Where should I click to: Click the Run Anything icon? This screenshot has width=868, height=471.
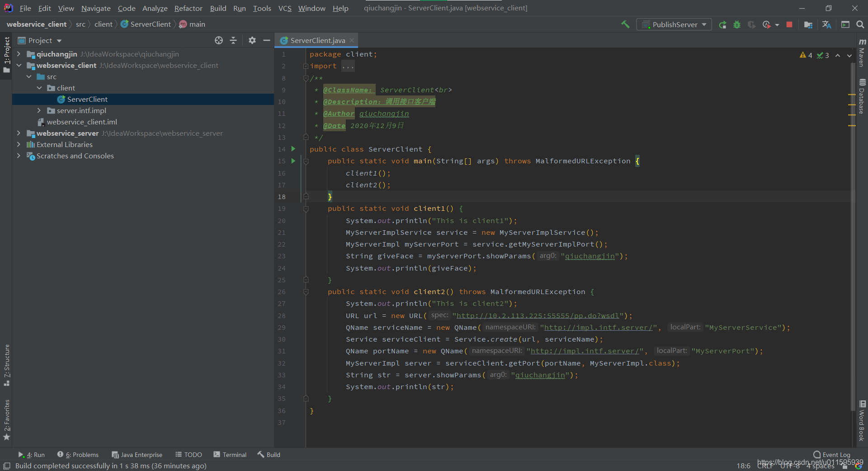click(x=845, y=25)
